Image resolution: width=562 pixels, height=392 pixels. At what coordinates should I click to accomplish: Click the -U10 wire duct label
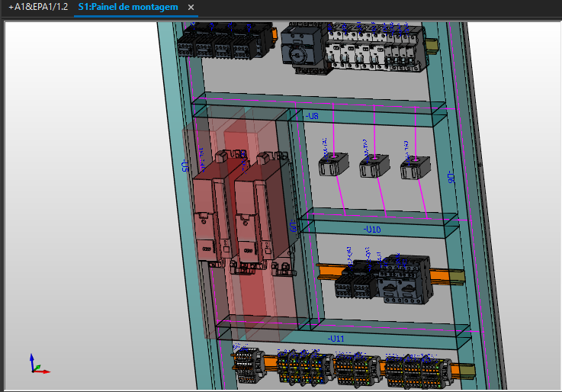pyautogui.click(x=373, y=229)
